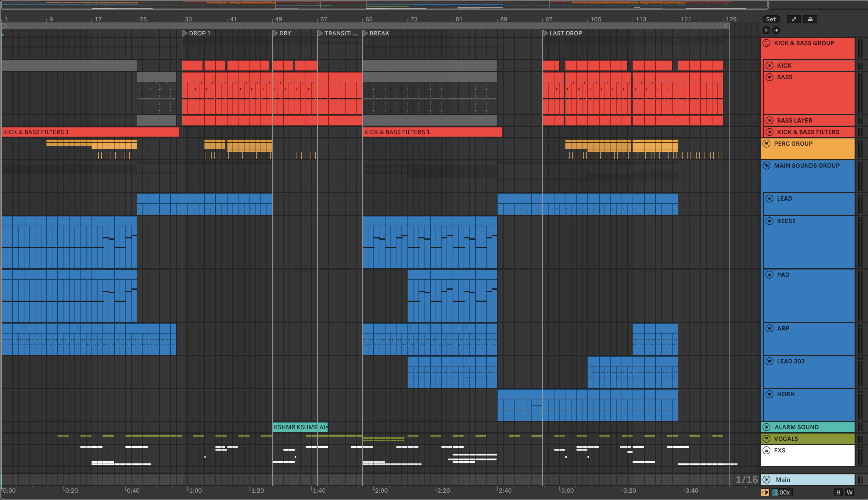The height and width of the screenshot is (500, 868).
Task: Click the W optimize width button
Action: (849, 492)
